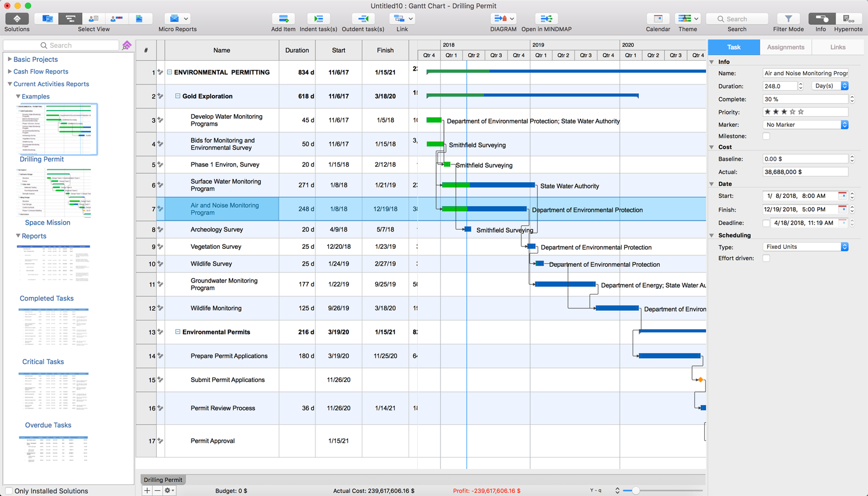Click the Solutions toolbar icon

coord(17,19)
